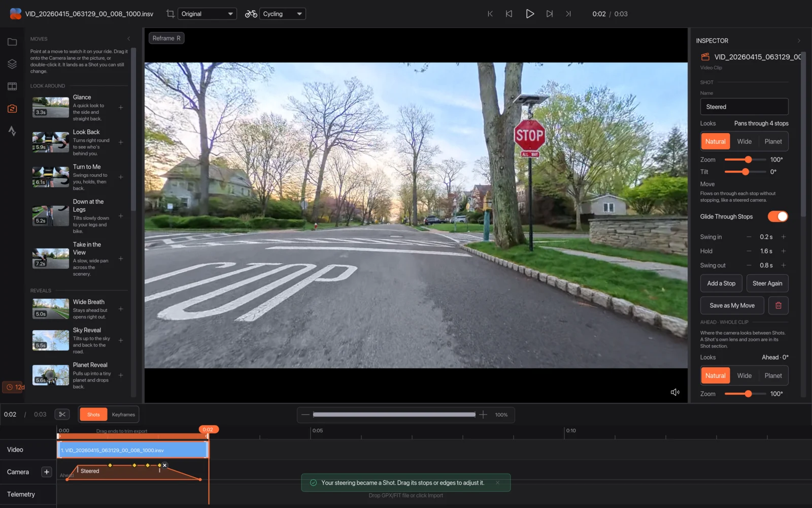Open the effects panel icon below camera moves
This screenshot has width=812, height=508.
[x=12, y=131]
